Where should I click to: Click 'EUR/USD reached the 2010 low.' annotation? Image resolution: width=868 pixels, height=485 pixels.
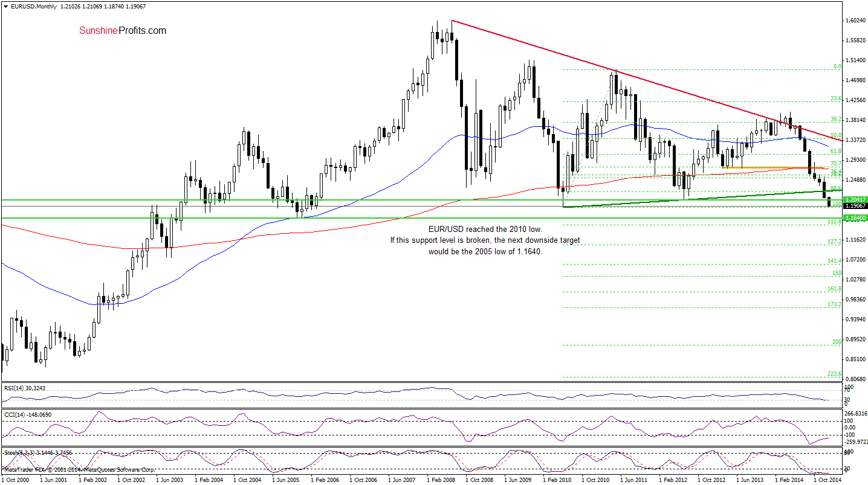485,230
